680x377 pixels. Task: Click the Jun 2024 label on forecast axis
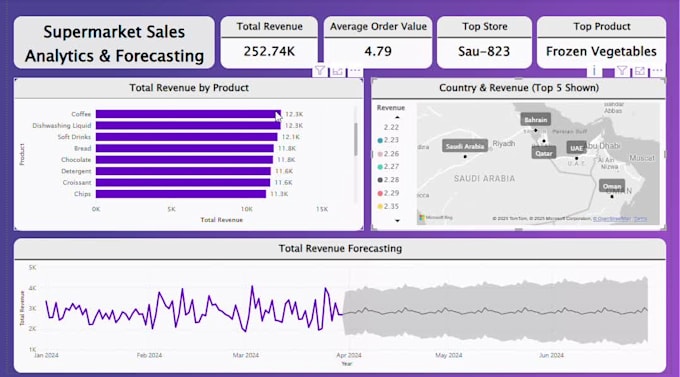coord(551,355)
